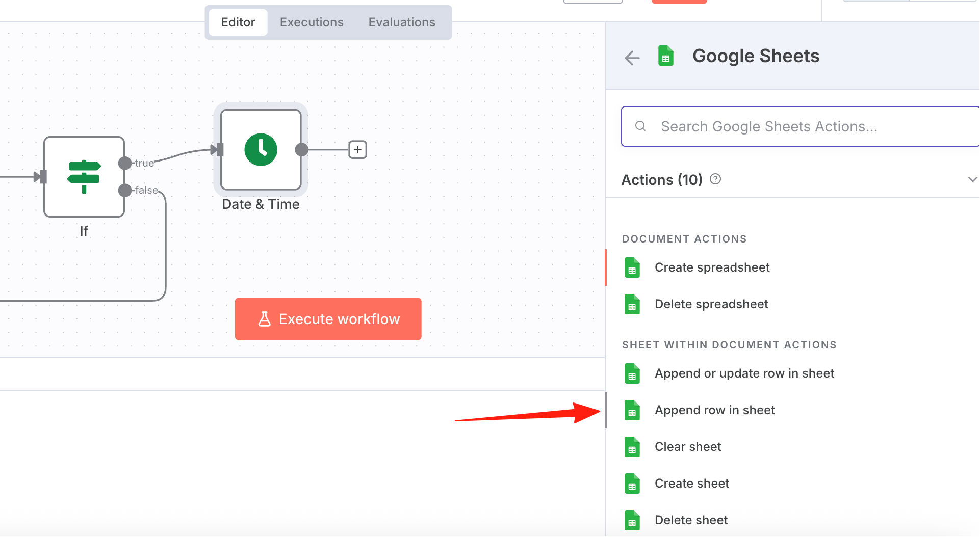Add node with plus after Date & Time
This screenshot has height=537, width=980.
click(358, 150)
